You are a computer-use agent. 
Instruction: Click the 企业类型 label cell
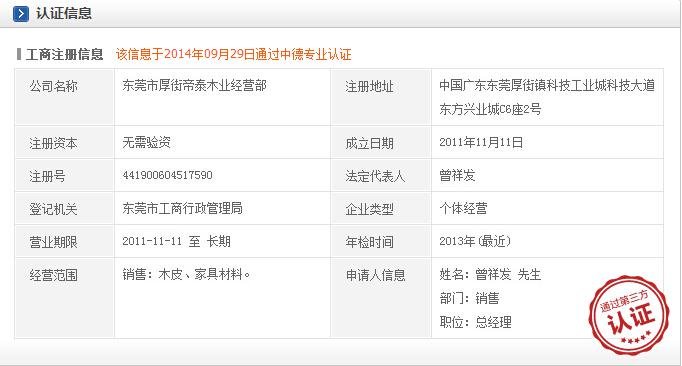click(x=381, y=209)
